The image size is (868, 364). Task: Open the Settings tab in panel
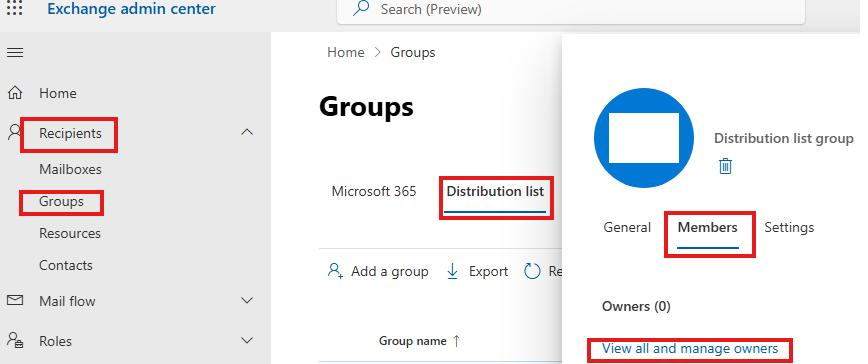point(789,227)
